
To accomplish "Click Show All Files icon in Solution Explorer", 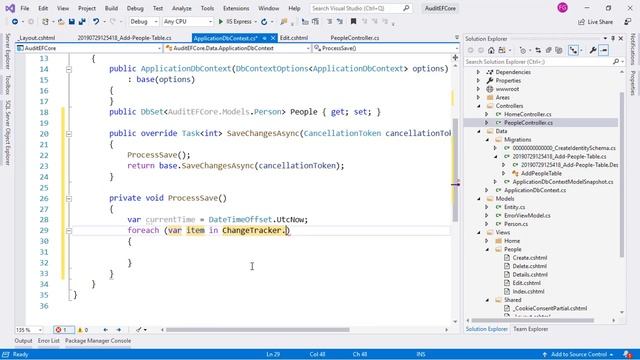I will tap(559, 50).
